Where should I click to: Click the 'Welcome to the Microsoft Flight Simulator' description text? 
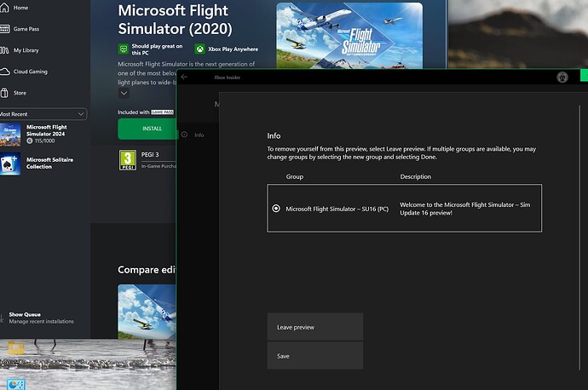coord(465,209)
